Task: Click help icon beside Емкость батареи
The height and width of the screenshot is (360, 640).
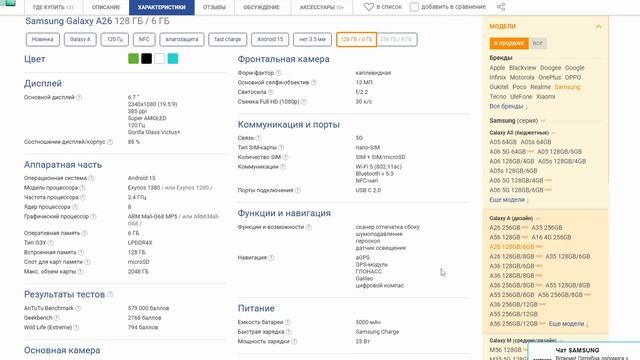Action: 288,322
